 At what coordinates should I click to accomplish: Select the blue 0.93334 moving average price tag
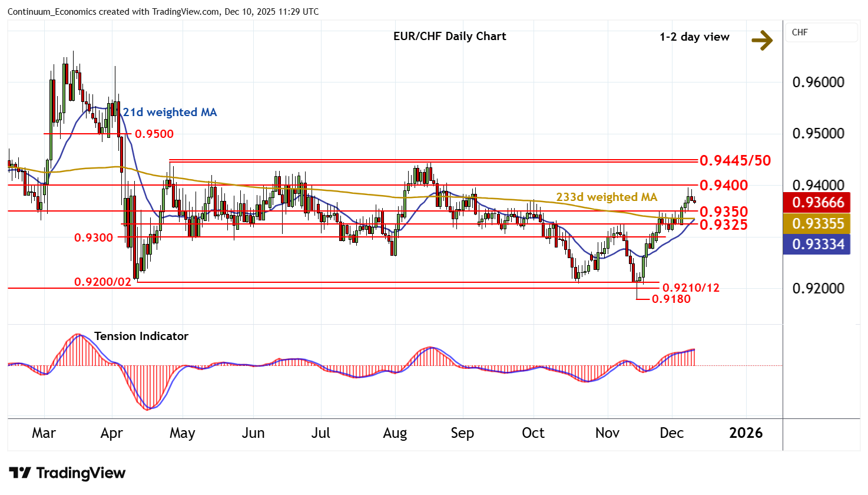(817, 244)
